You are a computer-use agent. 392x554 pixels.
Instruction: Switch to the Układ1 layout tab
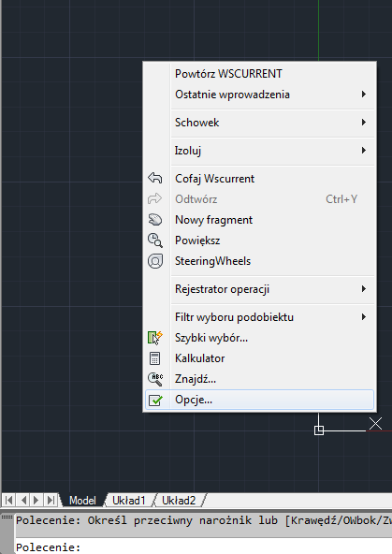[x=128, y=501]
